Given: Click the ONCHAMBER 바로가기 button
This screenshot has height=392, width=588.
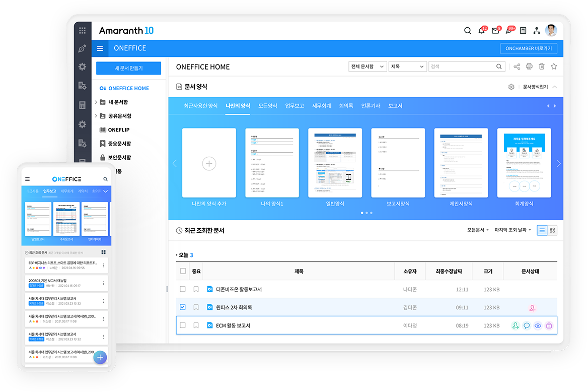Looking at the screenshot, I should [529, 48].
